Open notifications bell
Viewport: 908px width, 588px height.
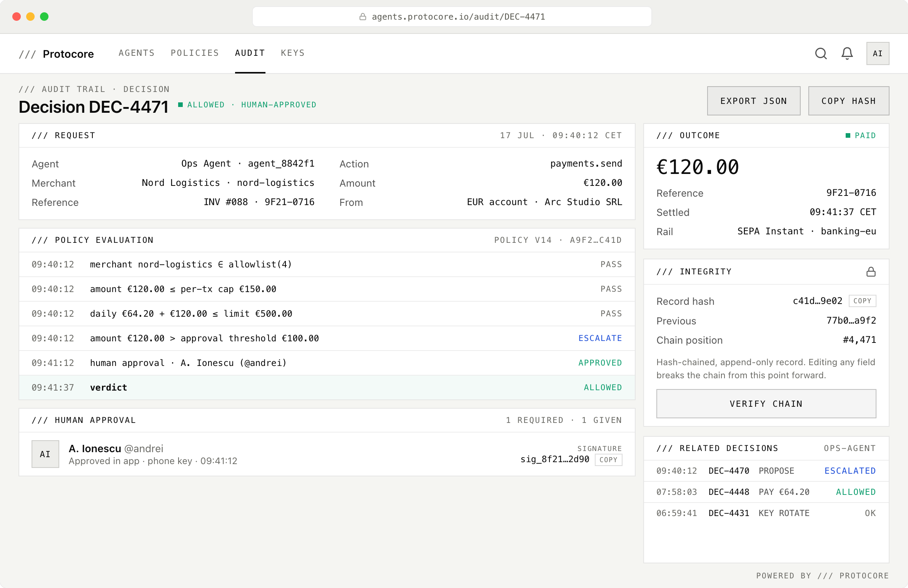click(x=847, y=53)
